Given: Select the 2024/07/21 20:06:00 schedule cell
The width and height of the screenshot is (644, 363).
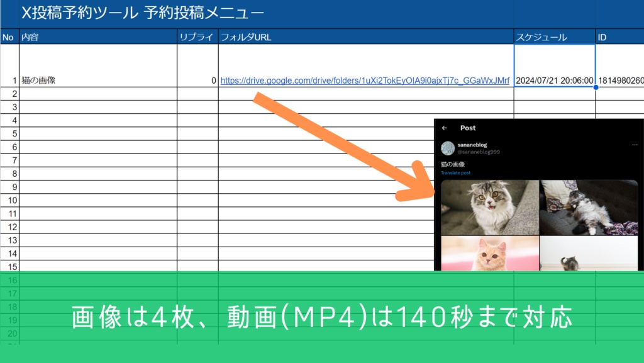Looking at the screenshot, I should pyautogui.click(x=553, y=80).
